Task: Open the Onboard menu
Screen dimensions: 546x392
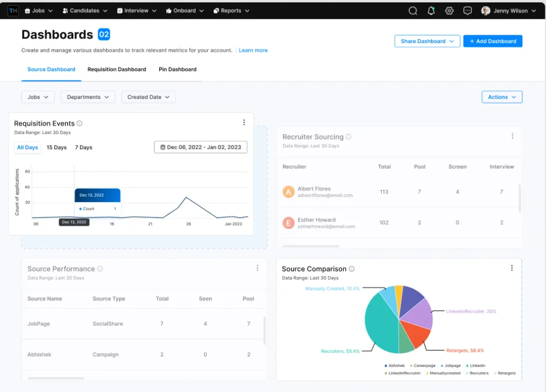Action: [185, 11]
